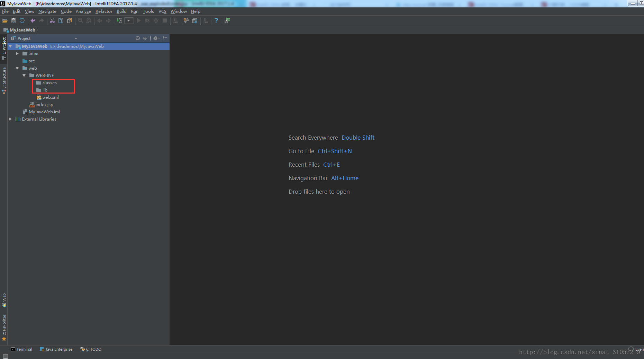This screenshot has height=359, width=644.
Task: Click Collapse All icon in Project panel
Action: [145, 38]
